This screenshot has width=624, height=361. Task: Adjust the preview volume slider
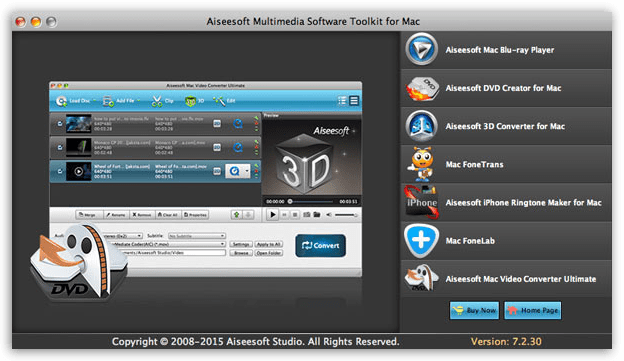[x=345, y=215]
